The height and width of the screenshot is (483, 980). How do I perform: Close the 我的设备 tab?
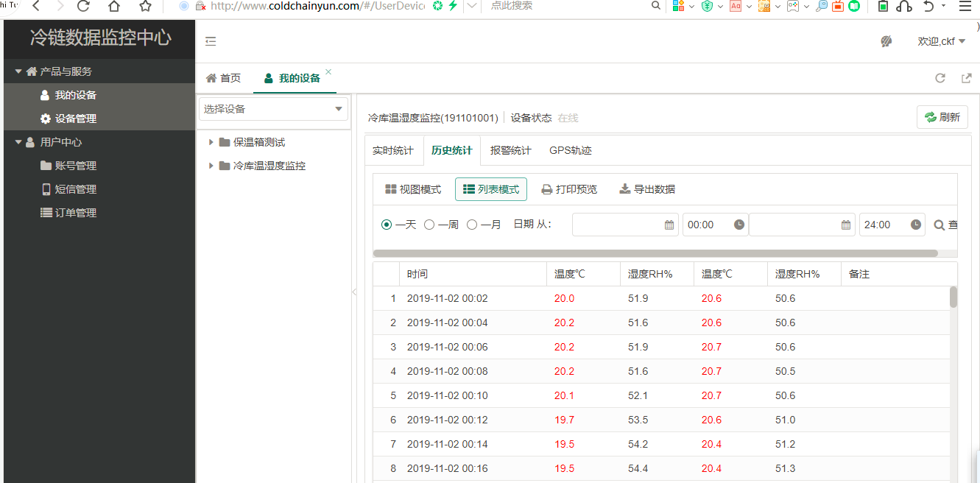click(x=328, y=72)
